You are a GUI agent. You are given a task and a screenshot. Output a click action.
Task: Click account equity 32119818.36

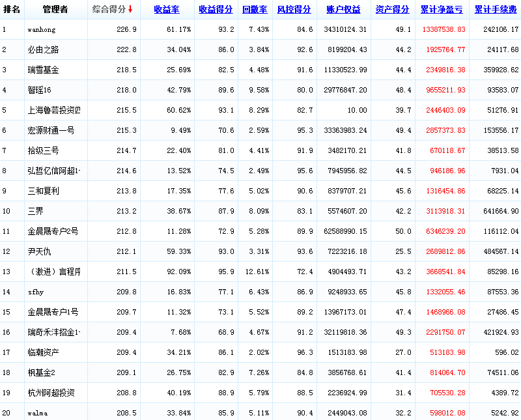[x=345, y=332]
